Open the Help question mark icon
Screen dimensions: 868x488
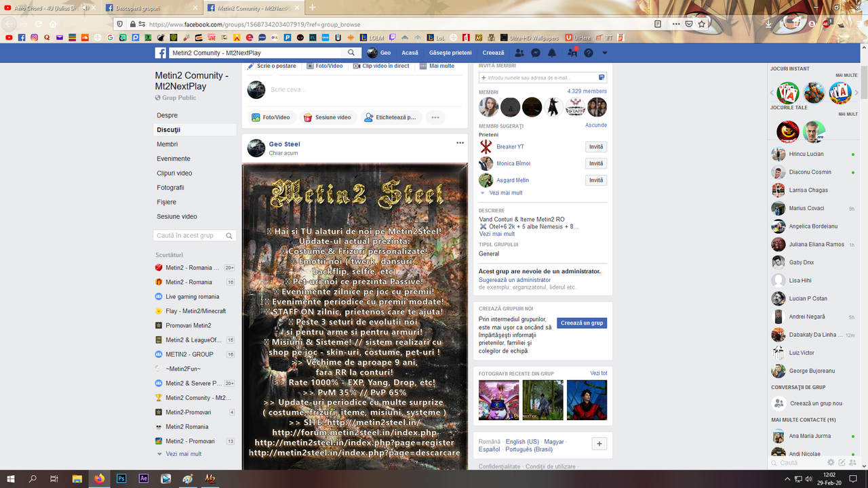point(589,53)
